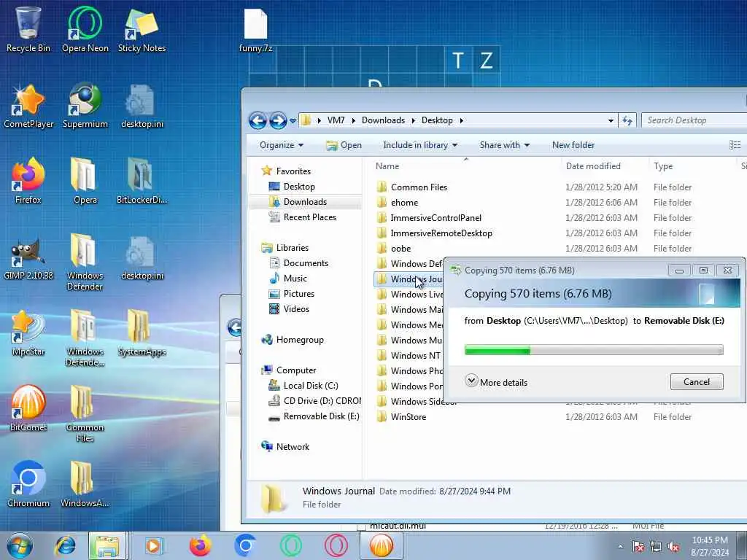The height and width of the screenshot is (560, 747).
Task: Launch CometPlayer desktop shortcut
Action: tap(28, 106)
